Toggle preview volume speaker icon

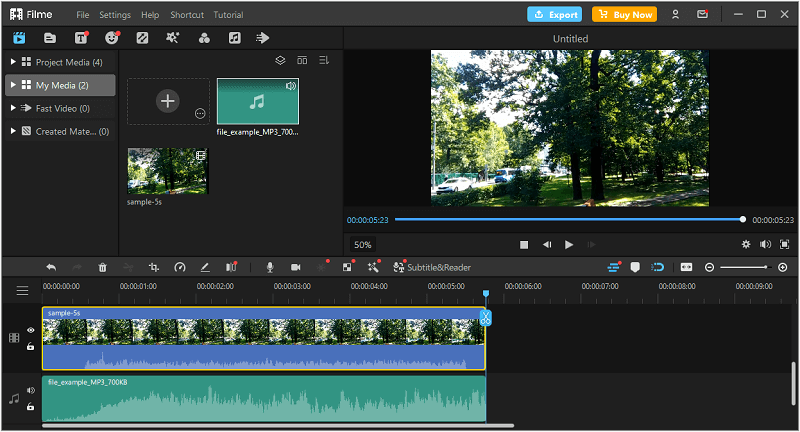[x=765, y=245]
